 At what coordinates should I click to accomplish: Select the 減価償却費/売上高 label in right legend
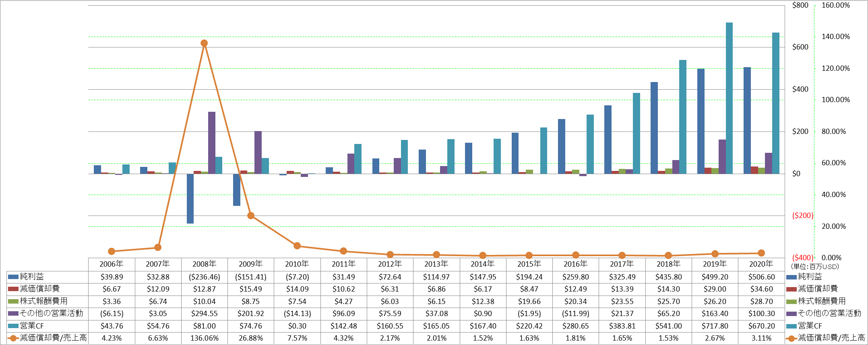click(831, 338)
